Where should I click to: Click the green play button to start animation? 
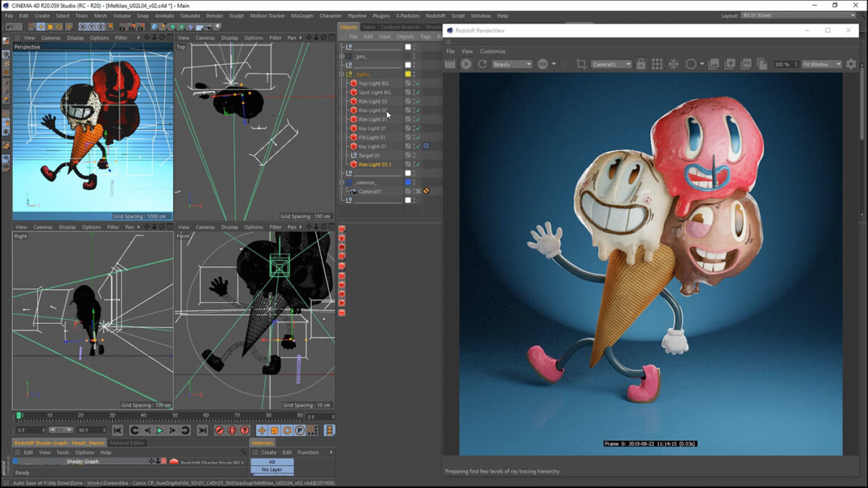(x=159, y=432)
